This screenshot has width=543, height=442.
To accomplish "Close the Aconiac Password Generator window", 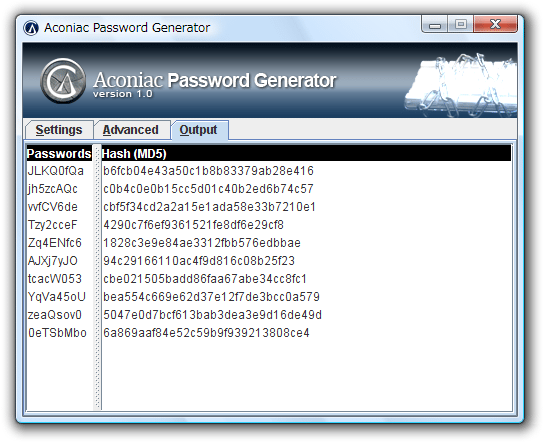I will [496, 25].
